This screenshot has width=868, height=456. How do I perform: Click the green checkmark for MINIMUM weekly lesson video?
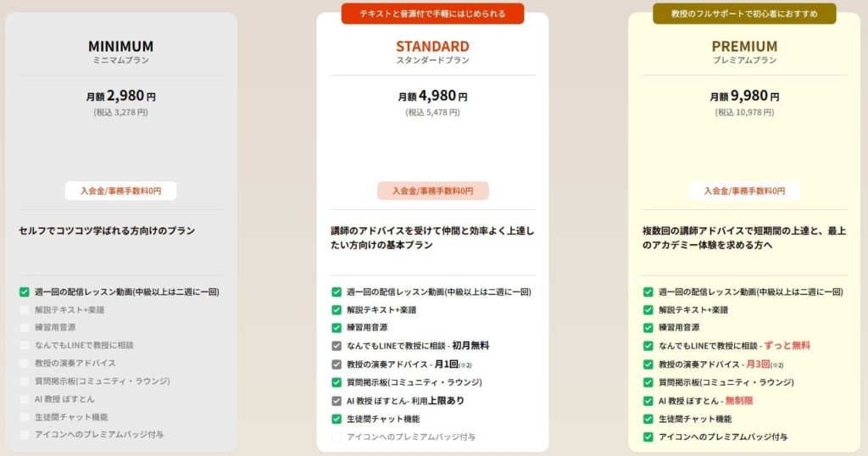point(25,292)
